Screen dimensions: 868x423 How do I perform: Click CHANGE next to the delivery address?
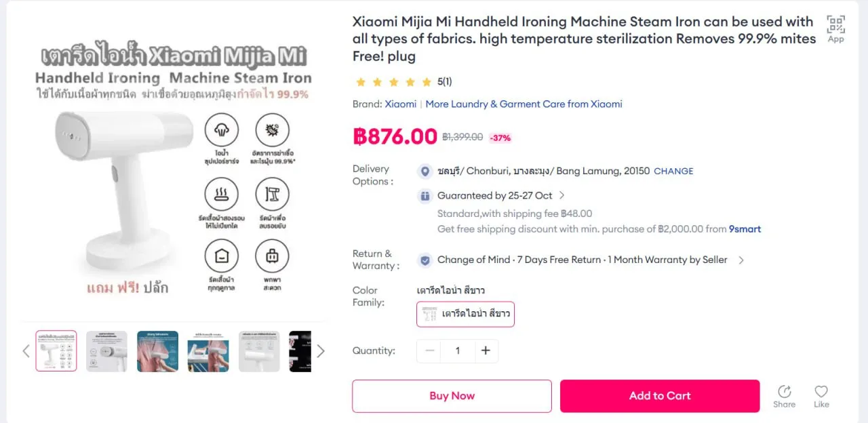pyautogui.click(x=673, y=172)
